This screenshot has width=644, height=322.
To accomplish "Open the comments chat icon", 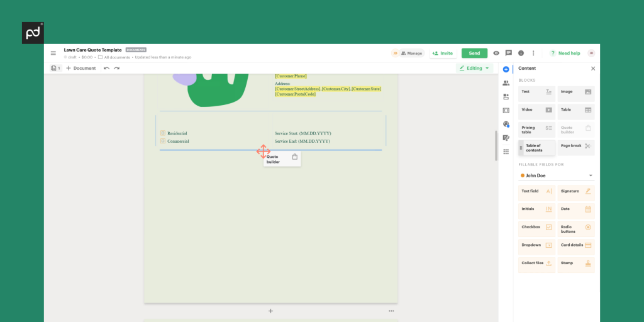I will (x=508, y=53).
